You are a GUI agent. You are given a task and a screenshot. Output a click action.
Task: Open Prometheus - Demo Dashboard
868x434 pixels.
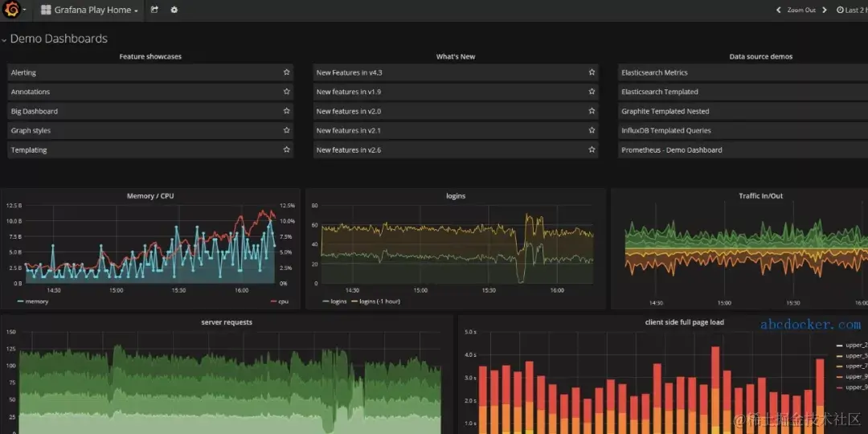pos(743,150)
